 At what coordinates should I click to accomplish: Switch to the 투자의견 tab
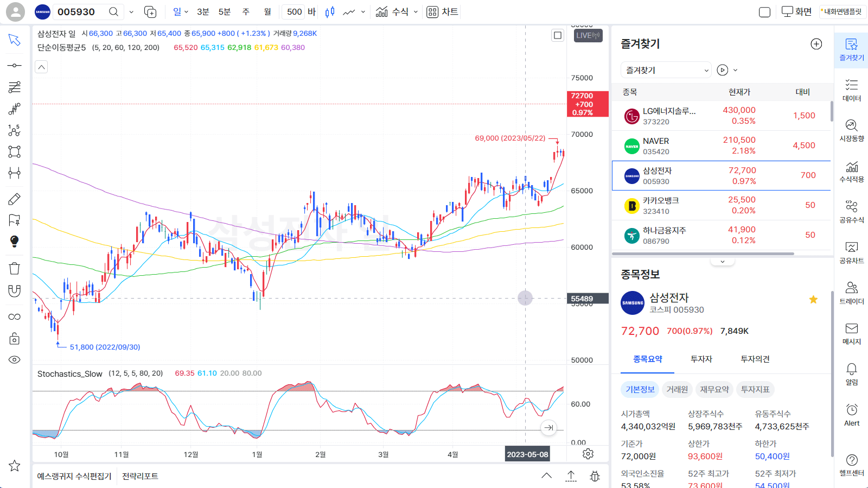pos(755,359)
